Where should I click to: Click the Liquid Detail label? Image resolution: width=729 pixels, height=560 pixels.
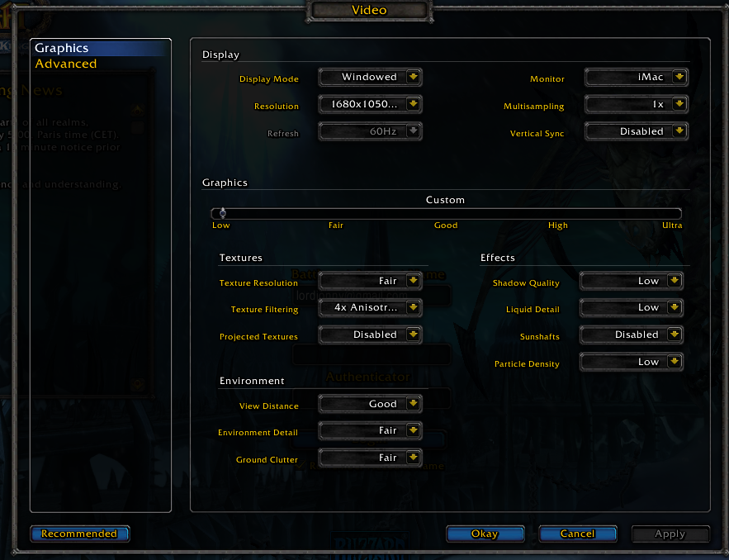[x=533, y=309]
